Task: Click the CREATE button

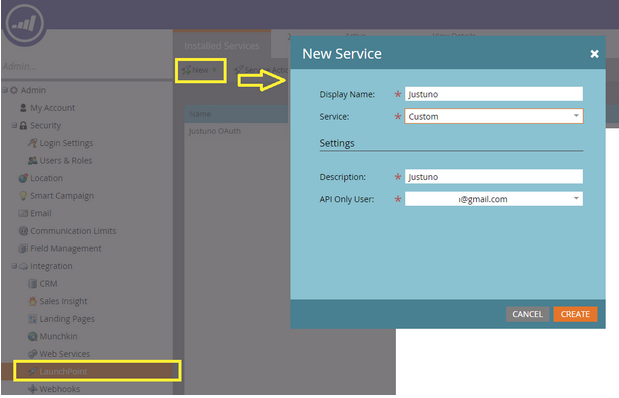Action: tap(575, 314)
